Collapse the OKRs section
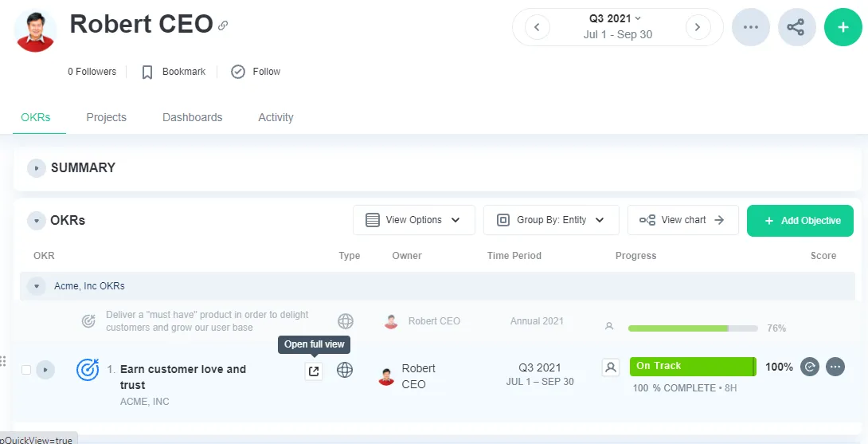The height and width of the screenshot is (444, 868). point(36,221)
